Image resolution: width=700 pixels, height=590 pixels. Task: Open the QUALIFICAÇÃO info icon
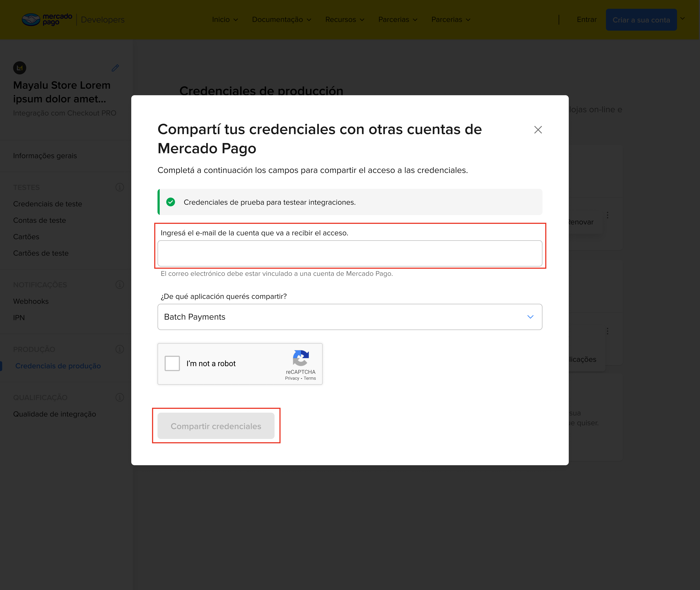tap(120, 397)
